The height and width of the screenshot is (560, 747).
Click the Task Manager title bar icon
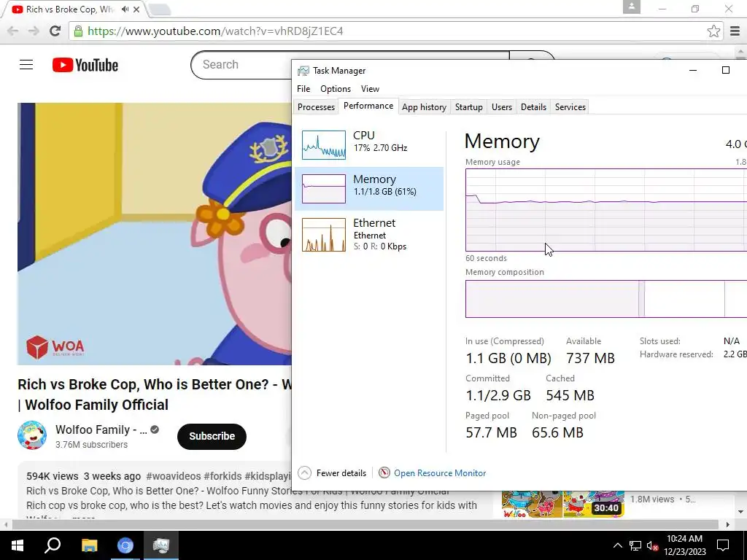pos(303,71)
